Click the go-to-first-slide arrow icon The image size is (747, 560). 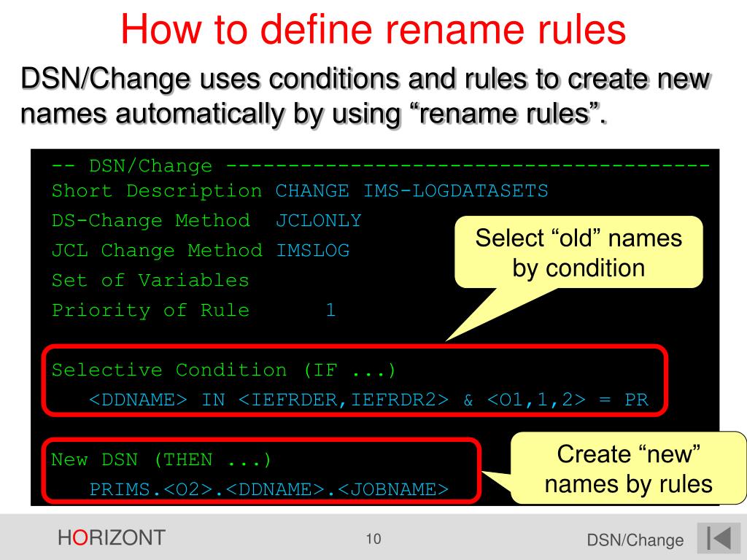tap(719, 538)
